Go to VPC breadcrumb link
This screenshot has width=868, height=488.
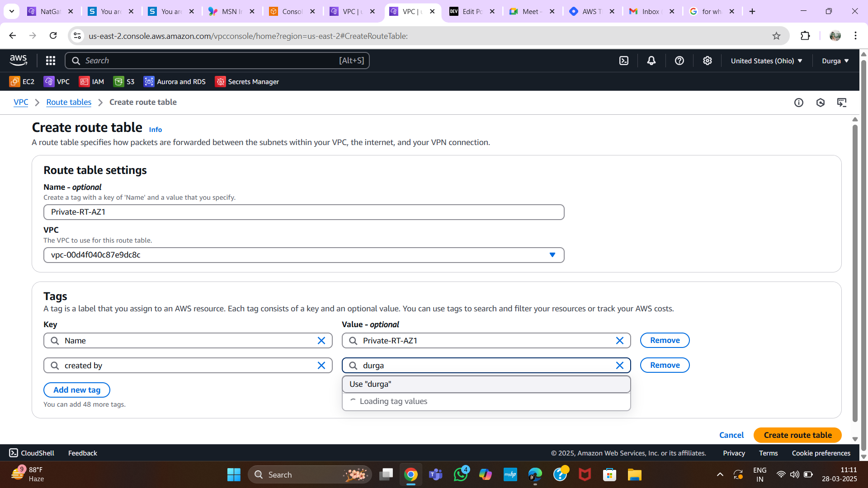[21, 102]
